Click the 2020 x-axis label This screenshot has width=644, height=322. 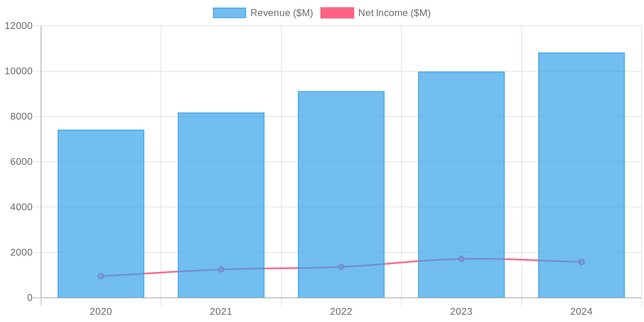101,312
